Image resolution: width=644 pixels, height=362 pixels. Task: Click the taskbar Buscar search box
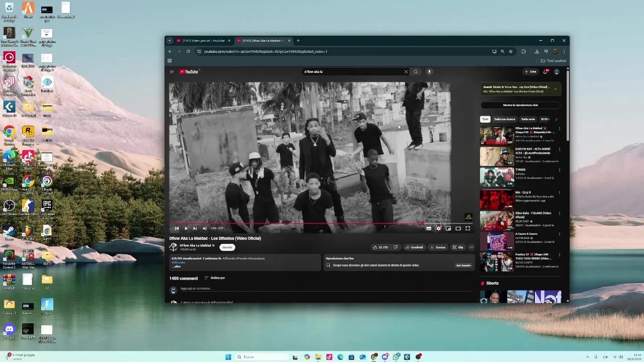click(262, 357)
